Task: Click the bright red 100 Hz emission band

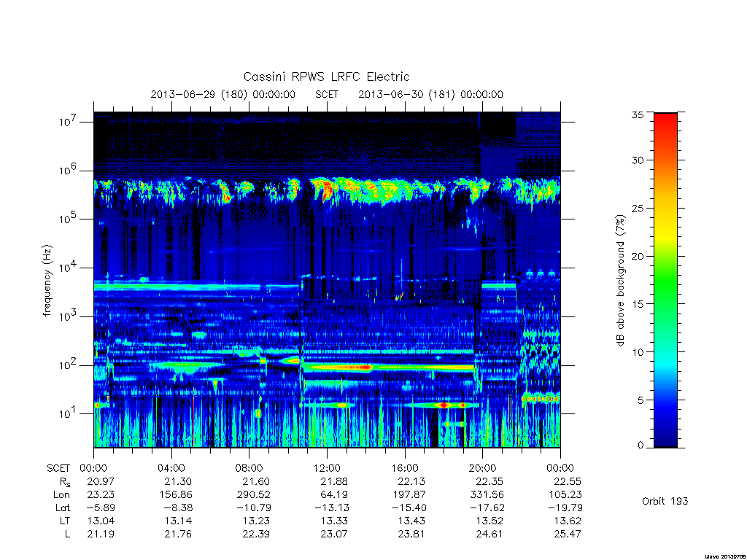Action: pyautogui.click(x=352, y=367)
